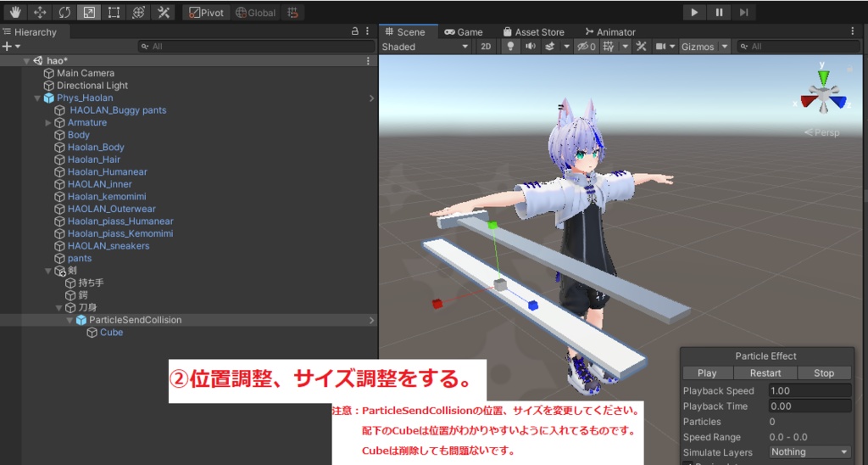
Task: Toggle scene audio
Action: pos(531,47)
